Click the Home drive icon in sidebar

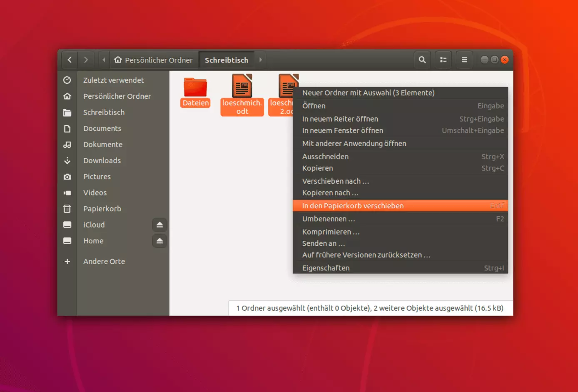[67, 241]
